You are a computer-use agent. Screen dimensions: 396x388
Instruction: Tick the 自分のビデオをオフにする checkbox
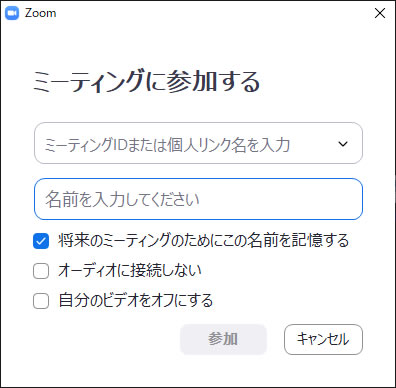pyautogui.click(x=41, y=301)
